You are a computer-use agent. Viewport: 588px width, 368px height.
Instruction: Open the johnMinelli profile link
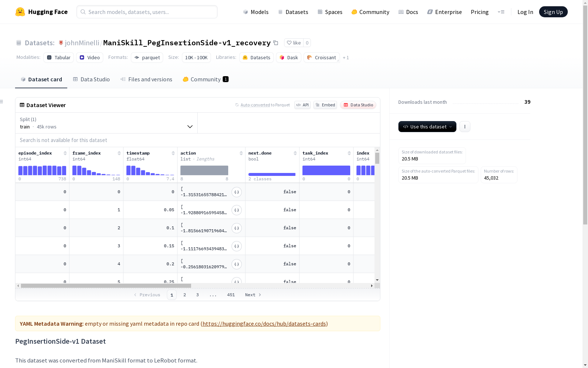click(82, 43)
